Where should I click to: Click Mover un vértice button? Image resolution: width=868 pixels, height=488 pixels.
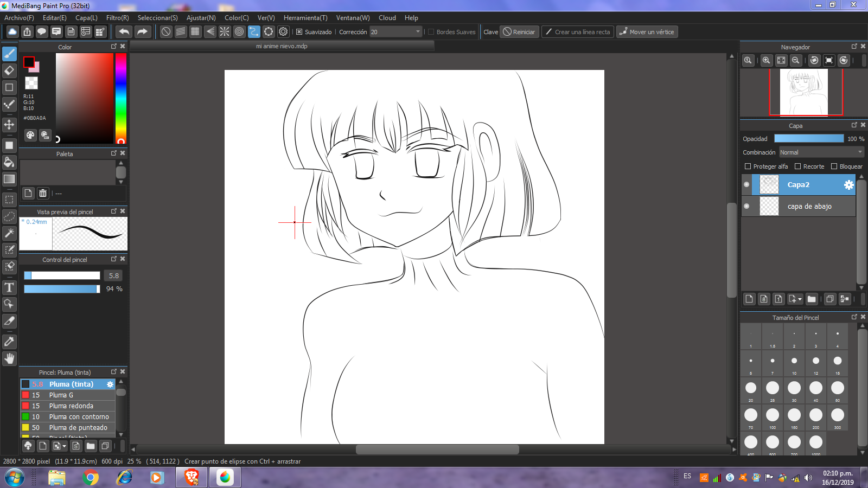coord(647,32)
